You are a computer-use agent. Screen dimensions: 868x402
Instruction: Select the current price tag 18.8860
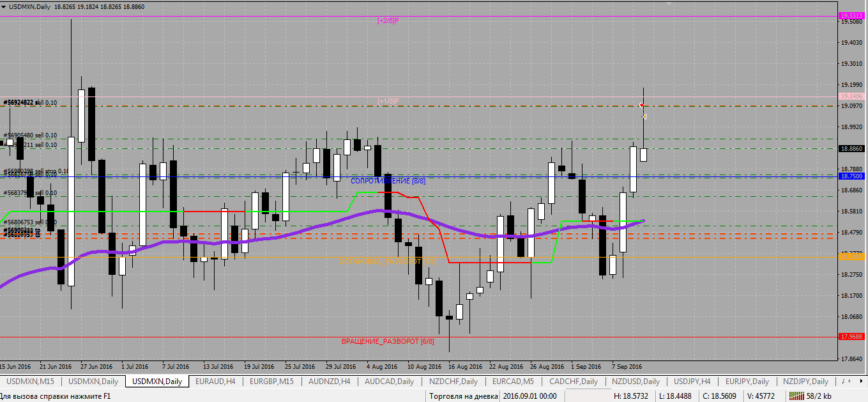pos(851,148)
